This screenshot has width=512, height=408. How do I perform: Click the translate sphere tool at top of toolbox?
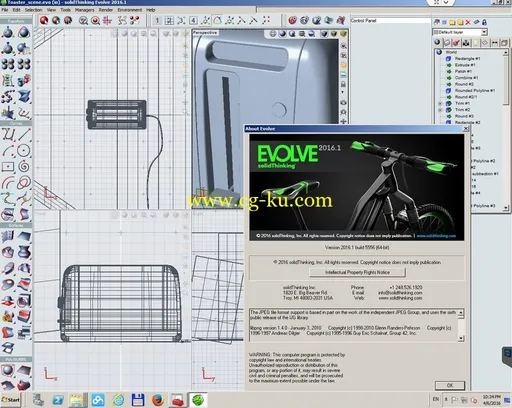click(8, 32)
